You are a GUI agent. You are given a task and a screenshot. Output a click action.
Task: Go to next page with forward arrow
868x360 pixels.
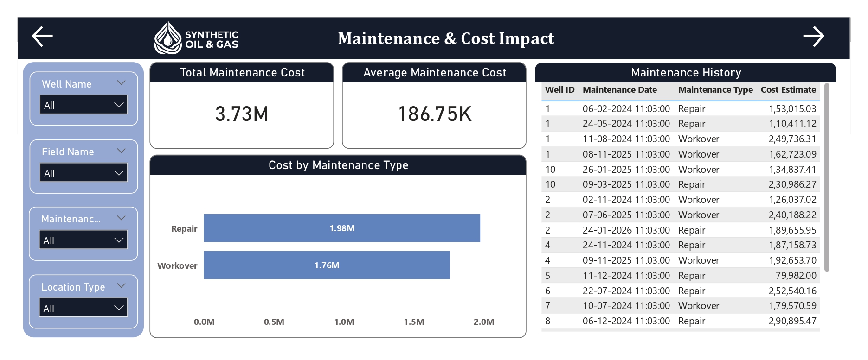814,36
